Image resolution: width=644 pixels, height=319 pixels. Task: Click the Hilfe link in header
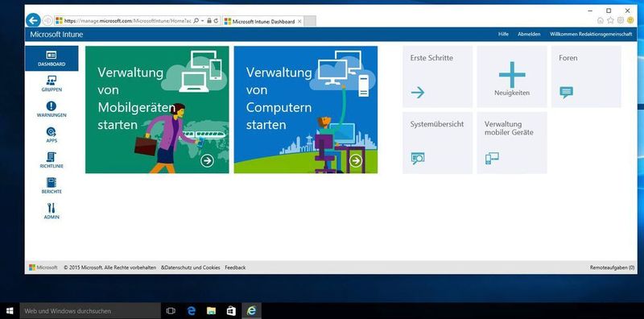[503, 35]
